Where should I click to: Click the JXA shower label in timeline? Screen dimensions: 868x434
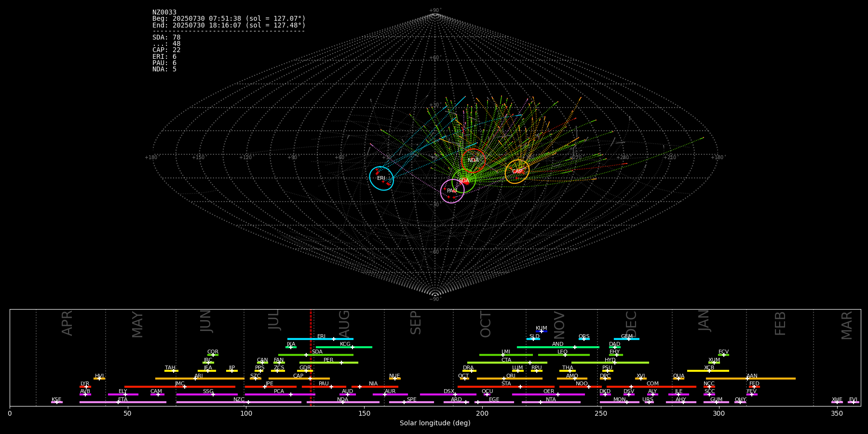click(291, 344)
